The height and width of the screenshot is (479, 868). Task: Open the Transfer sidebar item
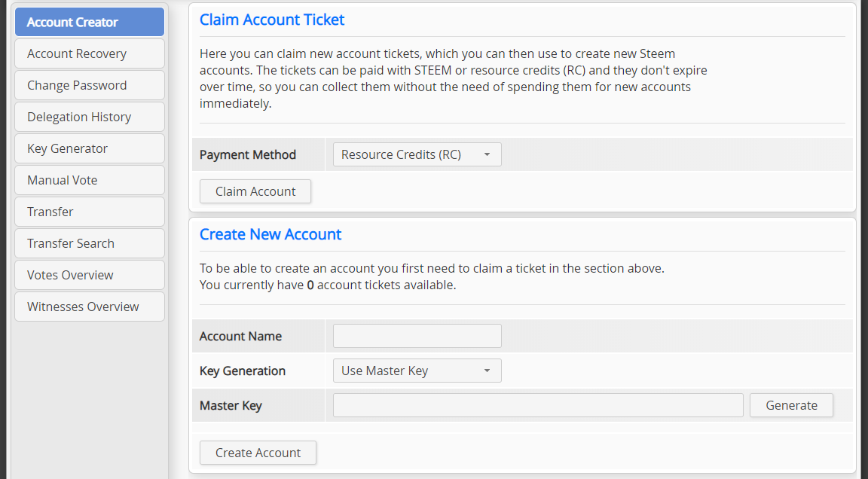pyautogui.click(x=89, y=212)
